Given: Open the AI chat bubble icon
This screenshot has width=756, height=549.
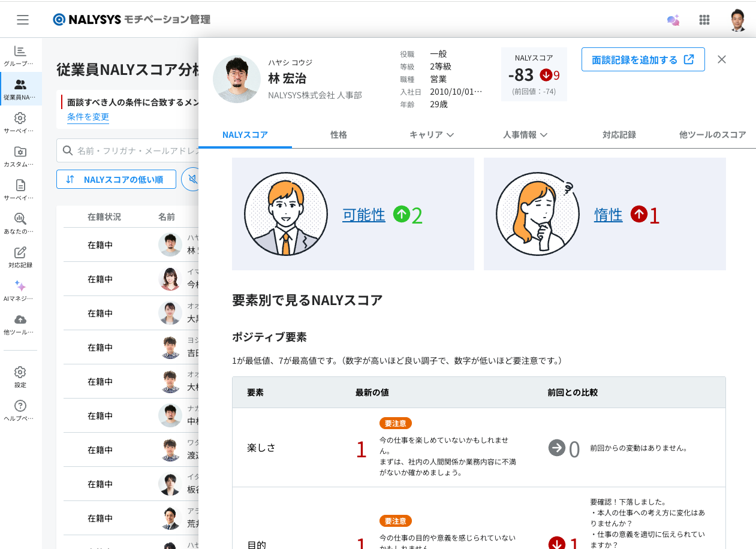Looking at the screenshot, I should pos(673,20).
